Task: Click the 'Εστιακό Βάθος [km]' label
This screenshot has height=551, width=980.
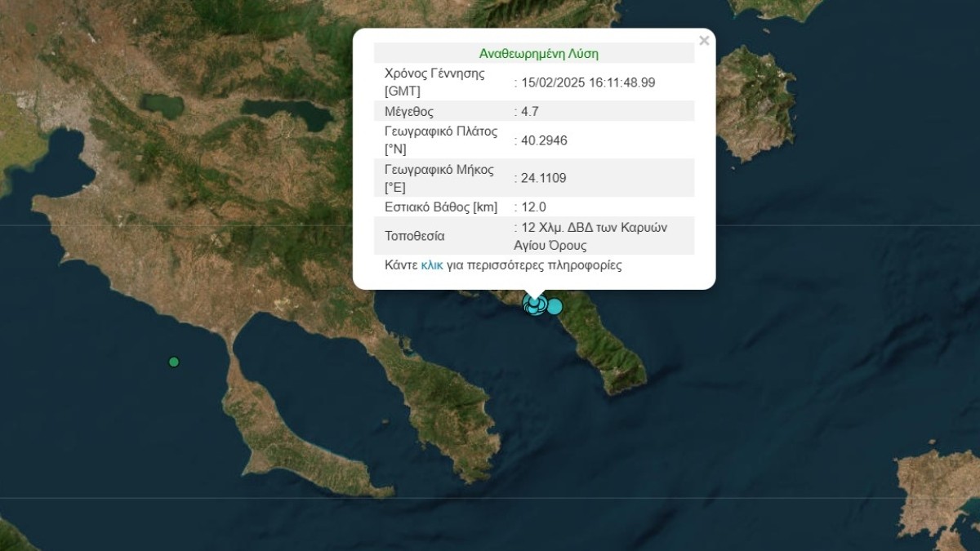Action: pyautogui.click(x=440, y=207)
